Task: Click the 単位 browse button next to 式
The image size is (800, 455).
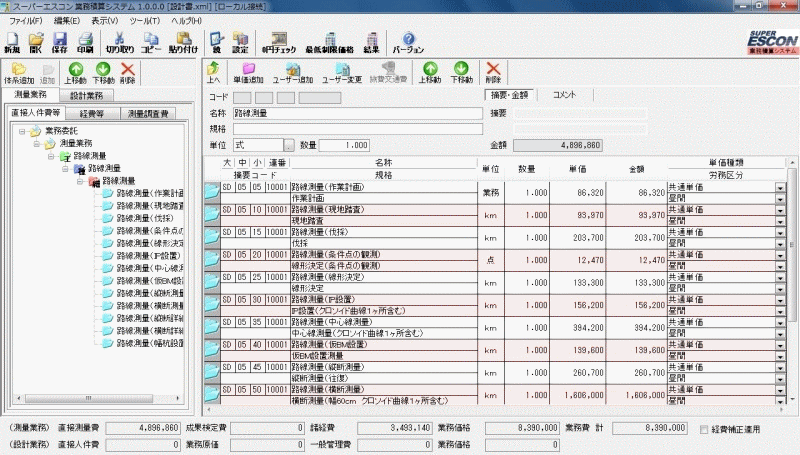Action: coord(289,146)
